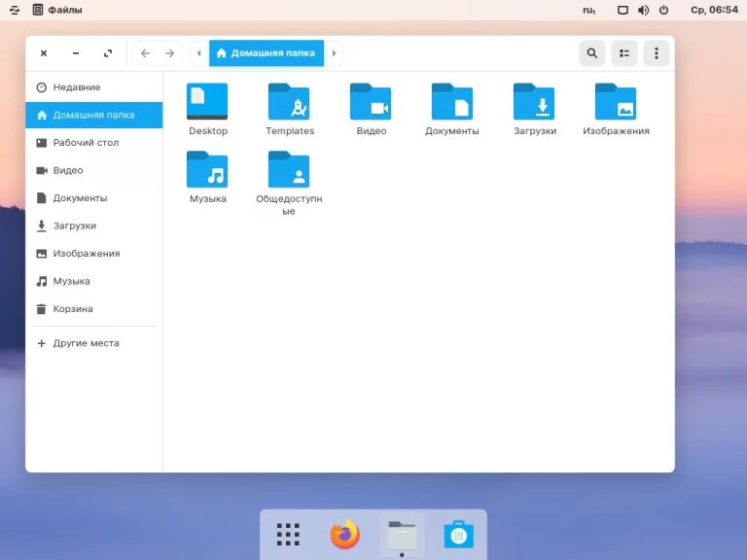Toggle list view mode button
747x560 pixels.
pos(624,53)
